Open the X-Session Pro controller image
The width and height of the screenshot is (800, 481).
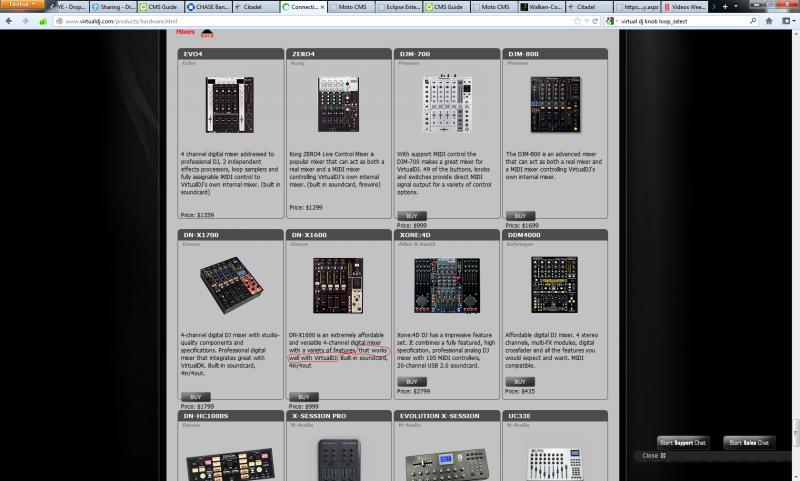click(x=339, y=460)
